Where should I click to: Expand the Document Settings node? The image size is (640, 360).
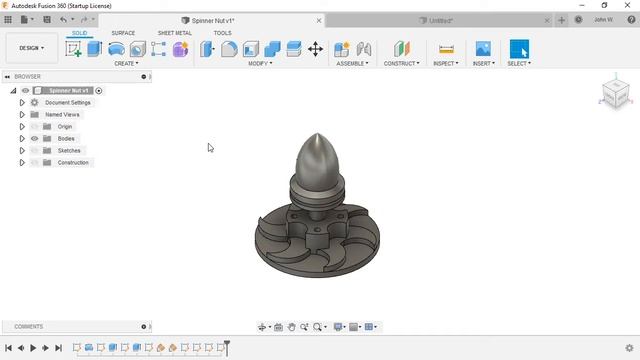click(22, 103)
